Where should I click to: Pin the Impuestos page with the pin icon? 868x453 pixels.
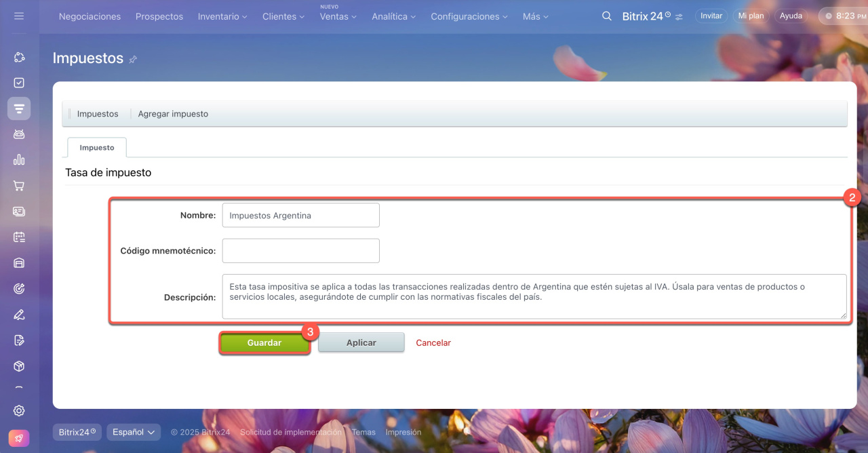click(133, 60)
